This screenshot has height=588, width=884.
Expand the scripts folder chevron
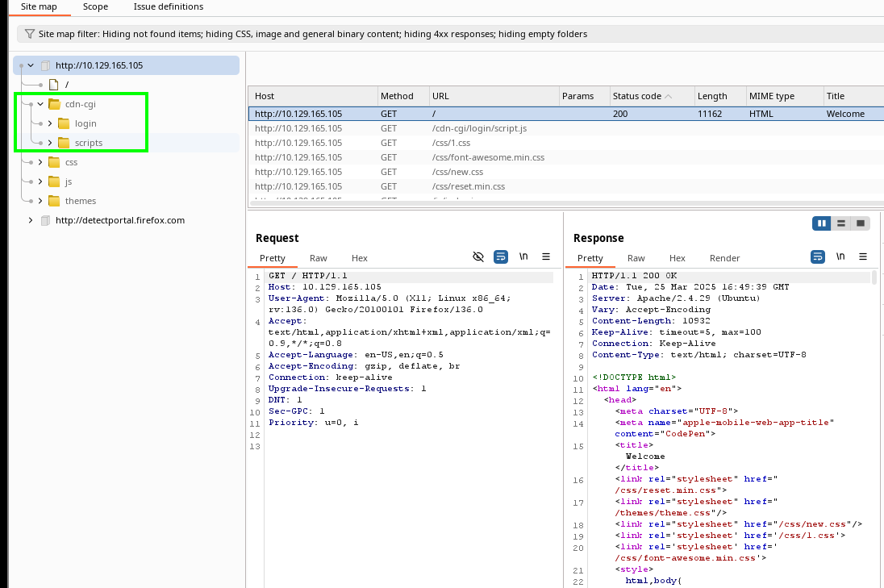50,143
